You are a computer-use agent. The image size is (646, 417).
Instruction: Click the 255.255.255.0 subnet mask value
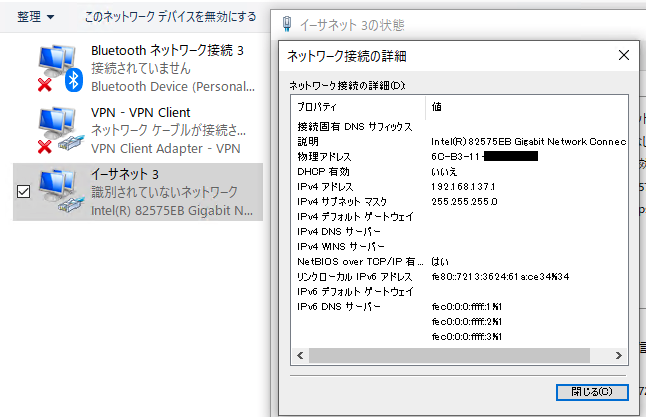click(464, 201)
